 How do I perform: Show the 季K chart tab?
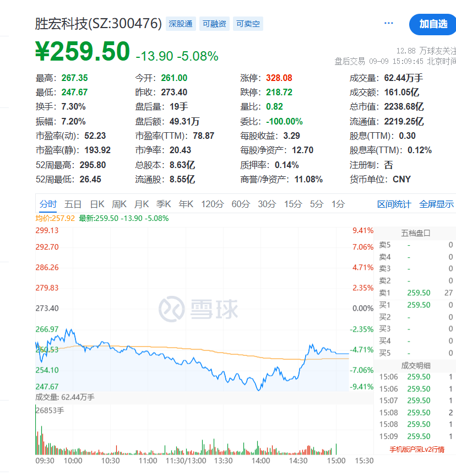[x=164, y=204]
